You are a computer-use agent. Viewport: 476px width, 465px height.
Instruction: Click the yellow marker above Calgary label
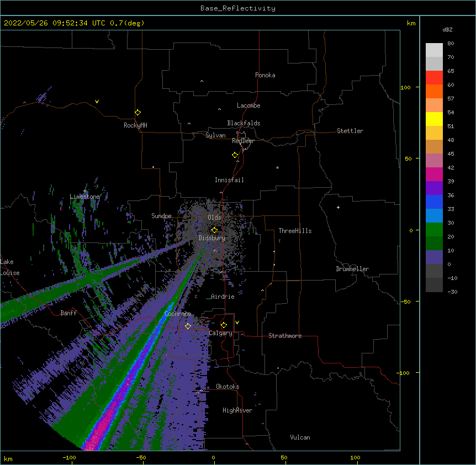pyautogui.click(x=224, y=325)
